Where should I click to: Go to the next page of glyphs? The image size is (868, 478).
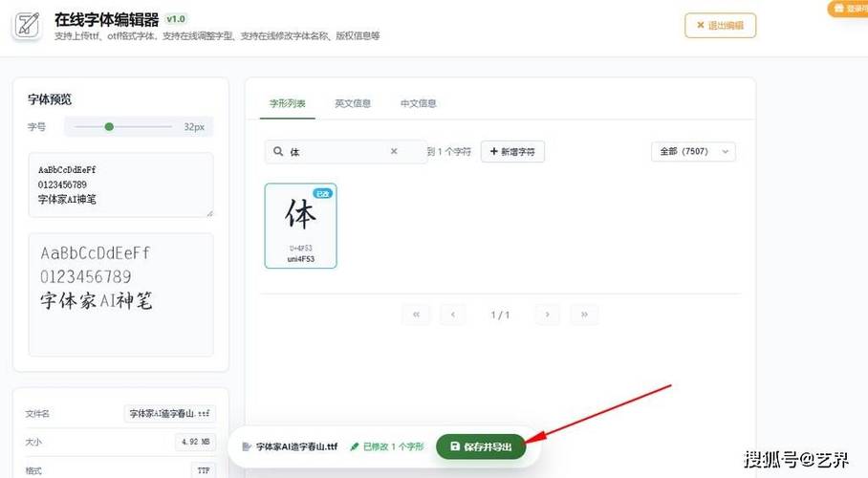point(548,315)
